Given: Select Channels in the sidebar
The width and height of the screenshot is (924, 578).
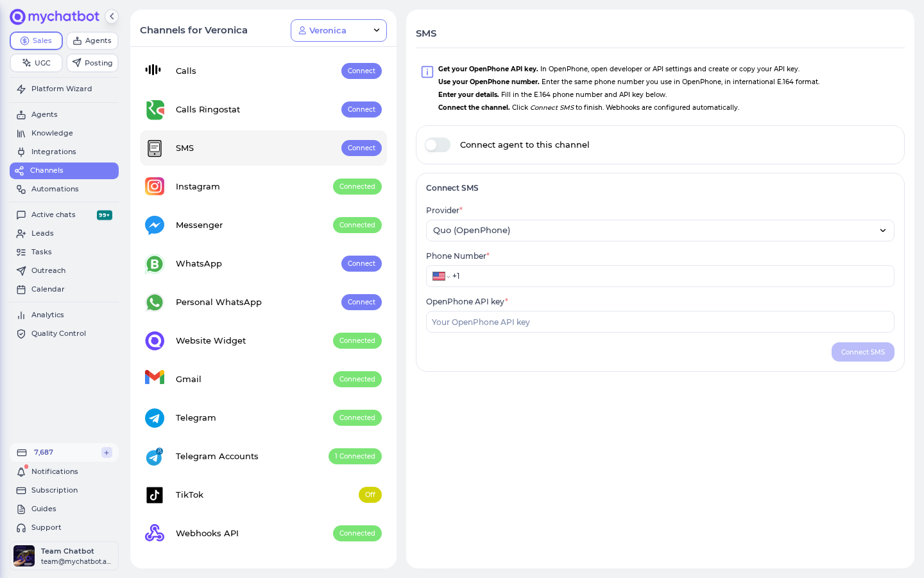Looking at the screenshot, I should coord(64,171).
